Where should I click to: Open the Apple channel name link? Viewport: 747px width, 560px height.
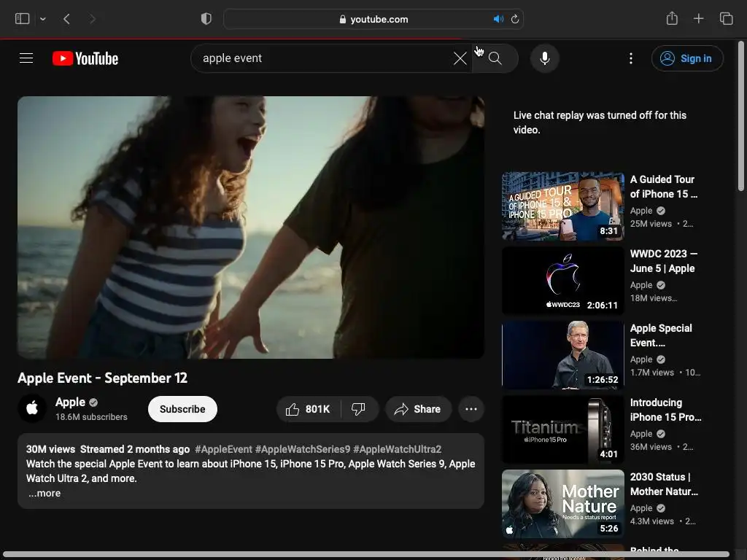click(x=70, y=402)
